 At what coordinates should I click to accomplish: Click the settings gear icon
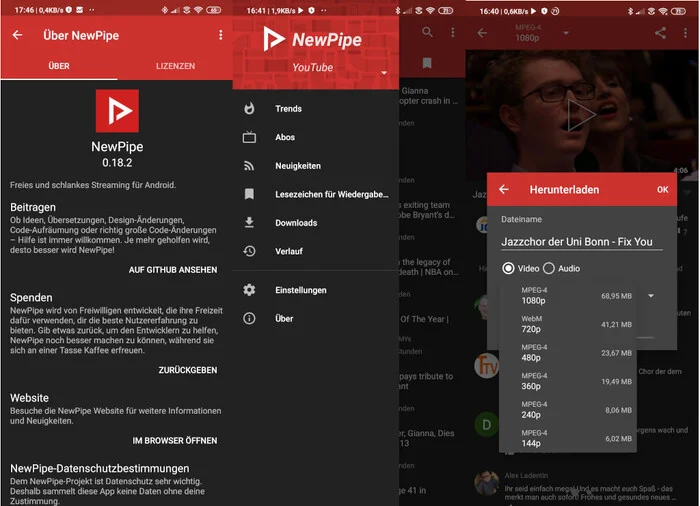tap(249, 290)
